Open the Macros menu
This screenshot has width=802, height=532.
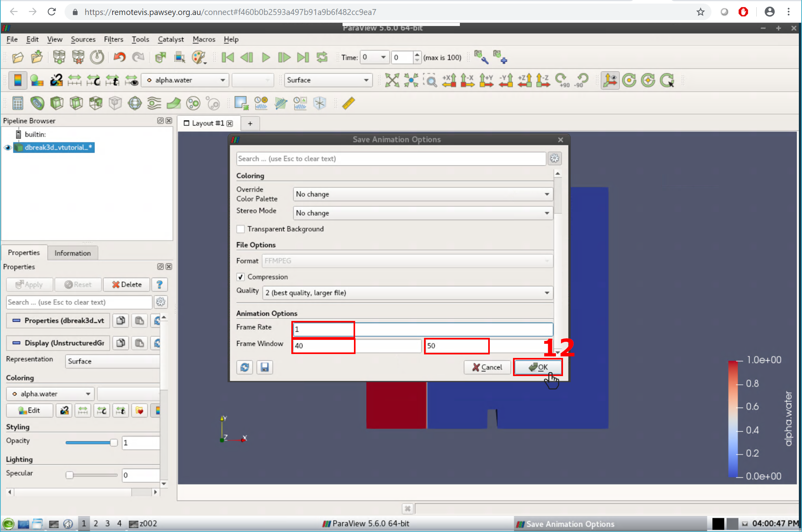coord(204,39)
